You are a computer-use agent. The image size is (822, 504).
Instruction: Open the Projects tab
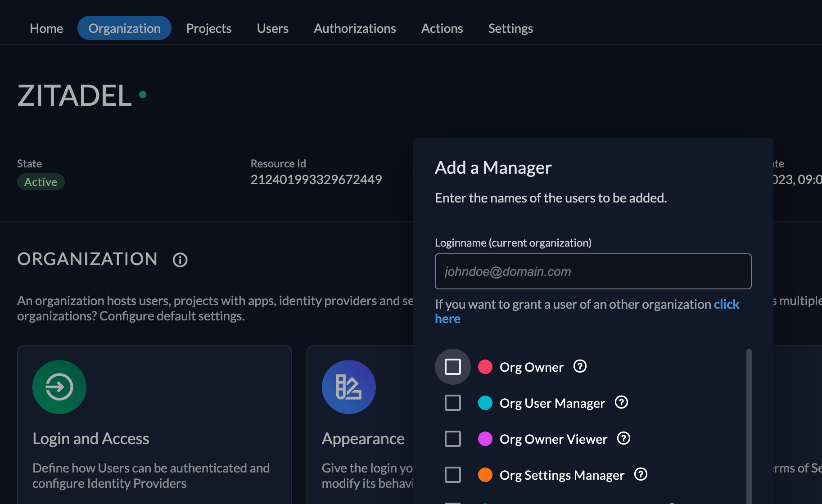209,28
